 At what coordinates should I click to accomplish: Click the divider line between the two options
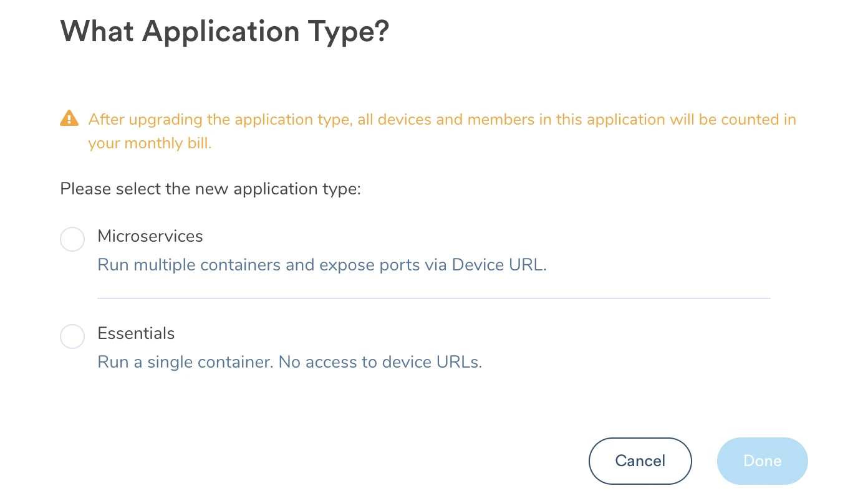coord(434,298)
